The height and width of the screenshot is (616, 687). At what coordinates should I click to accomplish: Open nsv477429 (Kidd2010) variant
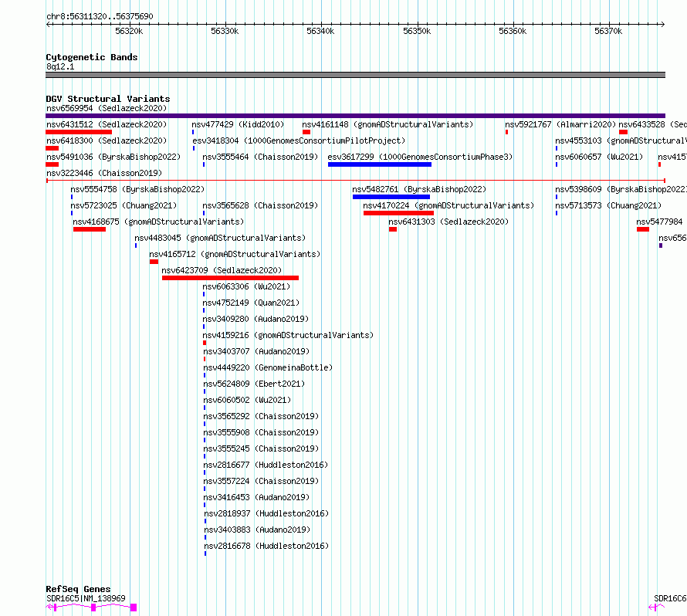click(x=238, y=124)
